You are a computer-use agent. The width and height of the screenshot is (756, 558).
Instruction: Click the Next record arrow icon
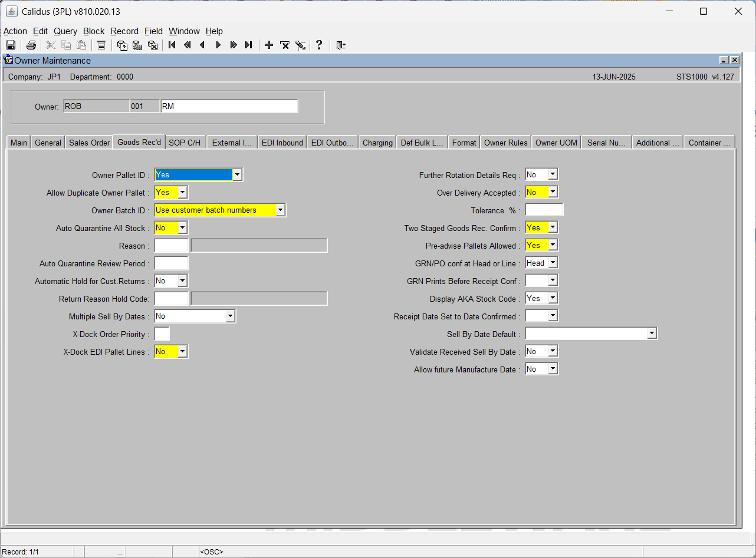point(218,45)
